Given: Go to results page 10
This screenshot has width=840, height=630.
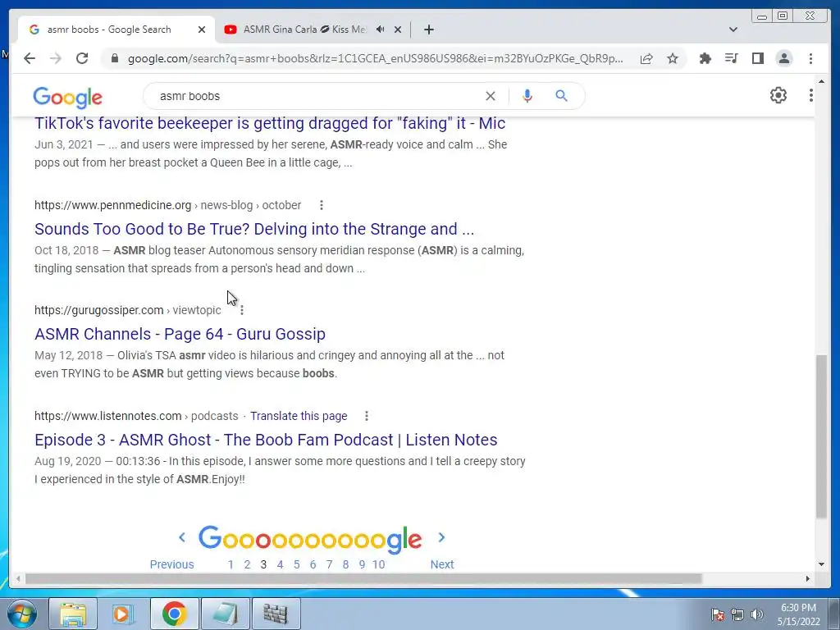Looking at the screenshot, I should pos(379,564).
